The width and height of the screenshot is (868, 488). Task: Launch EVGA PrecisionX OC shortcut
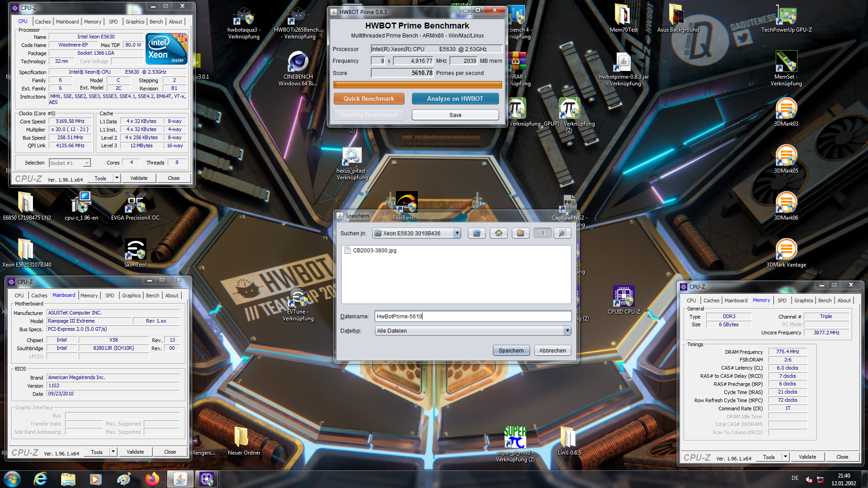pyautogui.click(x=135, y=206)
